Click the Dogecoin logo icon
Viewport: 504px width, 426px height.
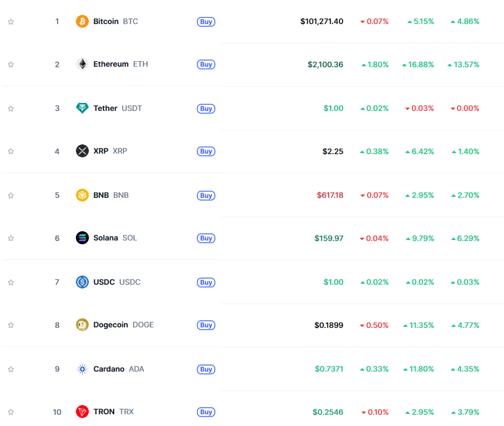tap(82, 325)
